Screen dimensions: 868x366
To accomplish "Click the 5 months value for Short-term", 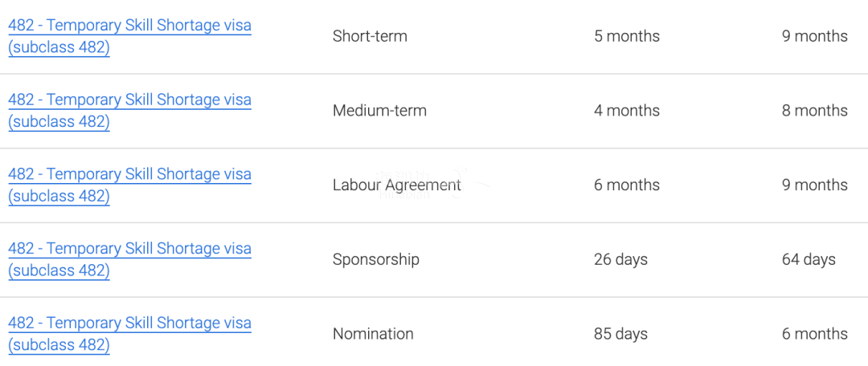I will [x=627, y=36].
